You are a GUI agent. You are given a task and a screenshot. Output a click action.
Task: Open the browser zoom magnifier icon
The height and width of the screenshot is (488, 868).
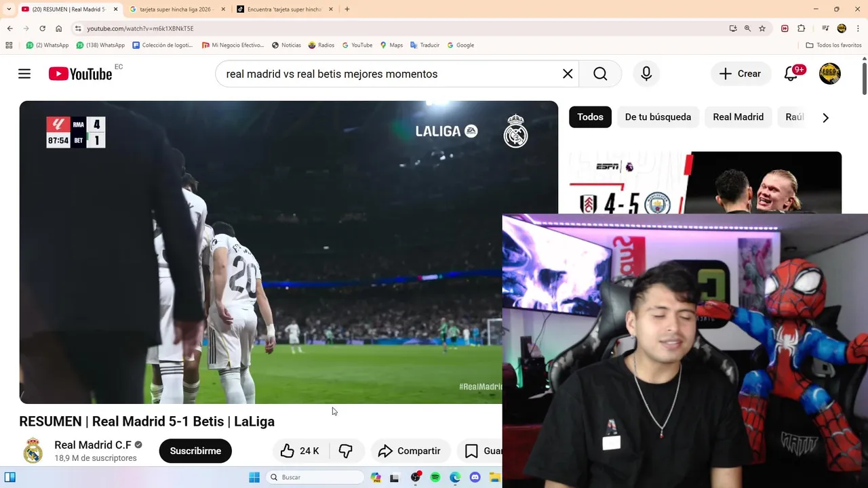pyautogui.click(x=747, y=28)
